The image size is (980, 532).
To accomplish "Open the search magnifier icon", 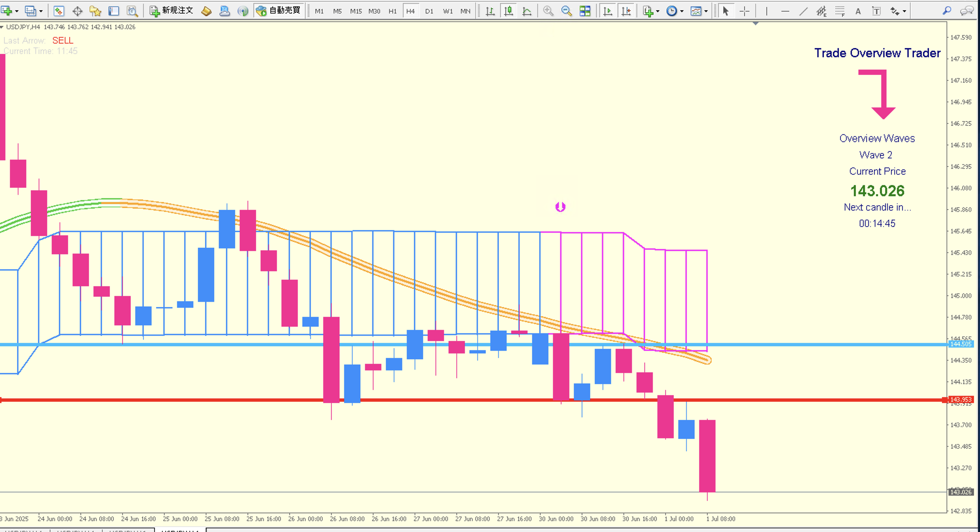I will click(x=946, y=11).
